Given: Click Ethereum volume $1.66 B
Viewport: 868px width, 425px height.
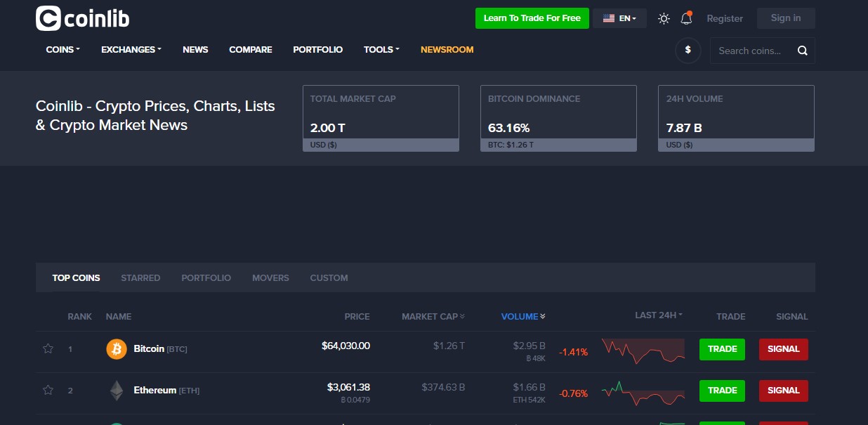Looking at the screenshot, I should pyautogui.click(x=529, y=387).
